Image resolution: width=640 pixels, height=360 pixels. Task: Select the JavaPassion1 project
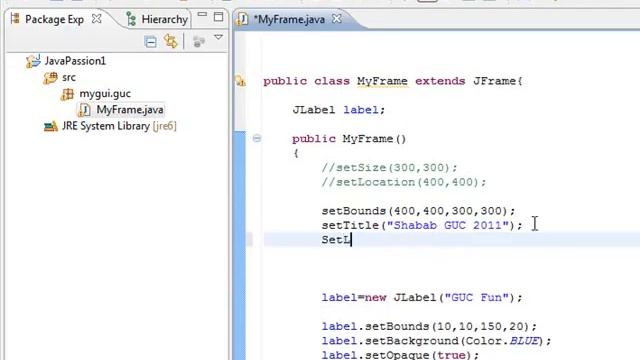(x=75, y=61)
